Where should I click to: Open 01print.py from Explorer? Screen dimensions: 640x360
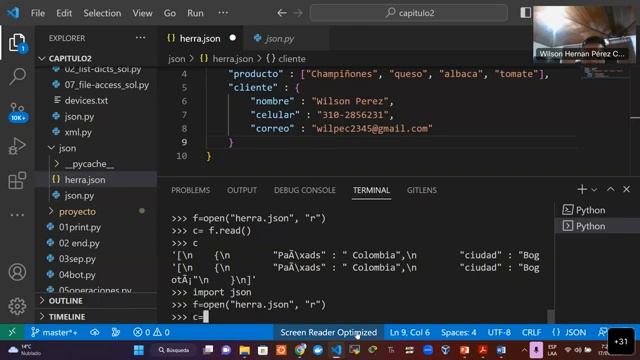point(80,227)
